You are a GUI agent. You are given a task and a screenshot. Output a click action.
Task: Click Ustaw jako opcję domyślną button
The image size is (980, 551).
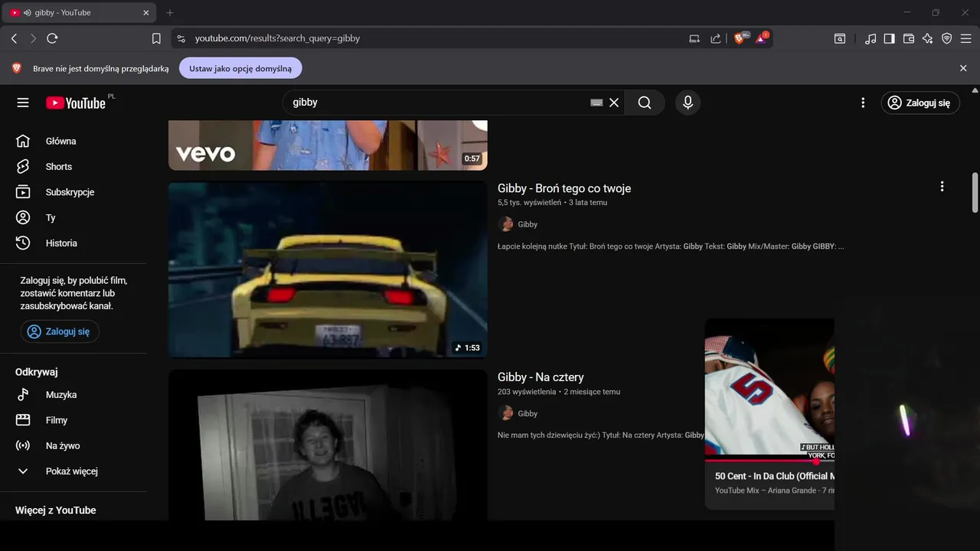(240, 68)
